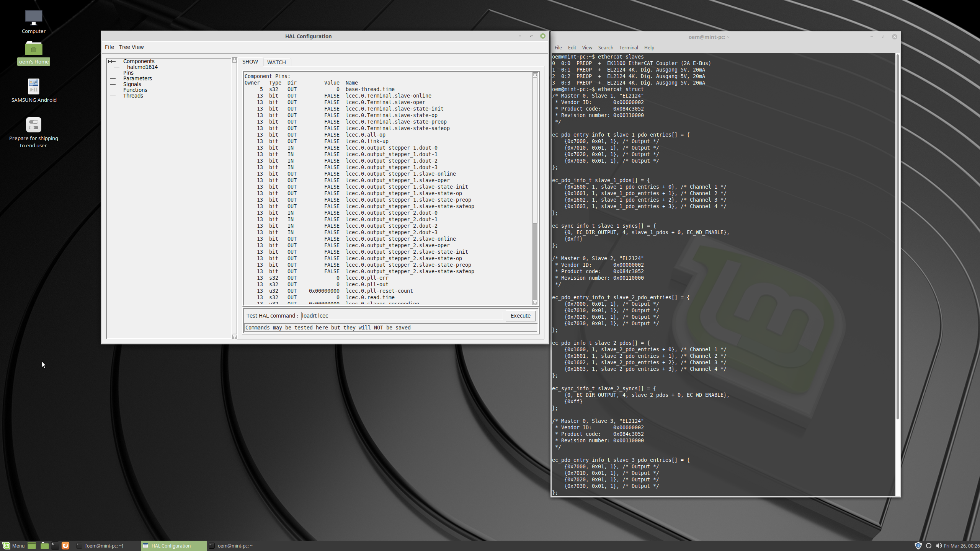
Task: Click the pins list scroll-down arrow
Action: point(535,302)
